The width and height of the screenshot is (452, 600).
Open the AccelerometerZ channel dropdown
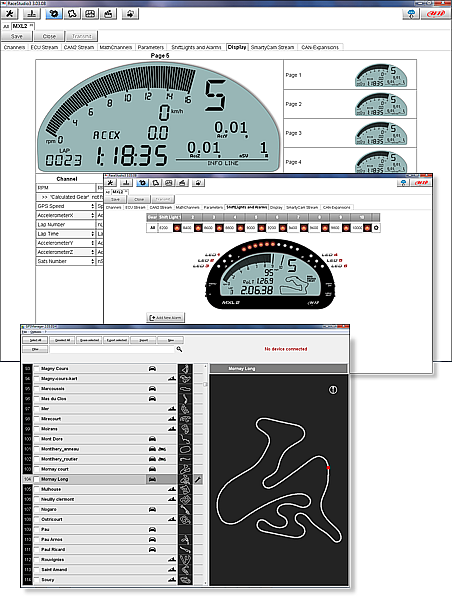(65, 252)
